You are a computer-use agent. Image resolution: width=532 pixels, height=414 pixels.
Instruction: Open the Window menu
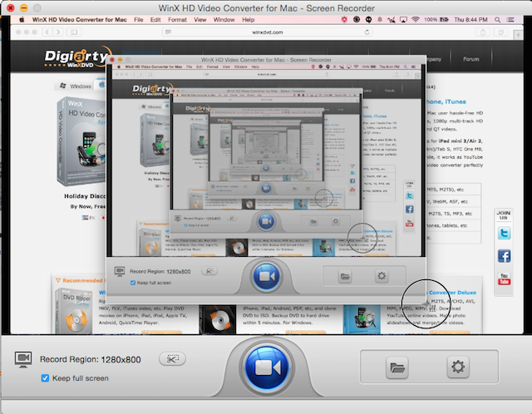[224, 20]
